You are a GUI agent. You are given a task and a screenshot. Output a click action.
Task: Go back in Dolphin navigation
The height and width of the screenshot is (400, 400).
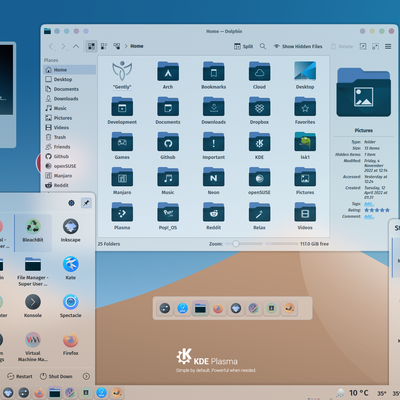[x=51, y=46]
